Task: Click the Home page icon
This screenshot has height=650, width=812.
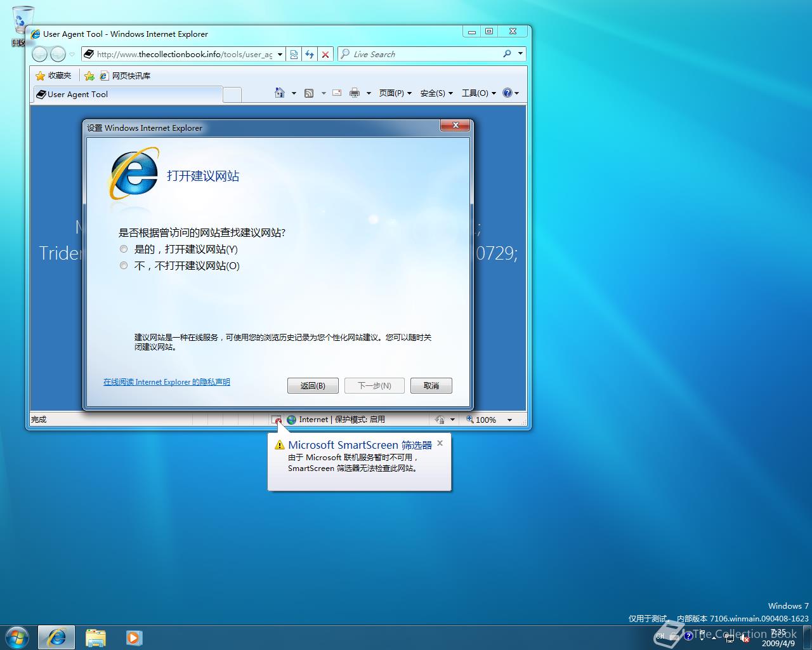Action: [x=280, y=93]
